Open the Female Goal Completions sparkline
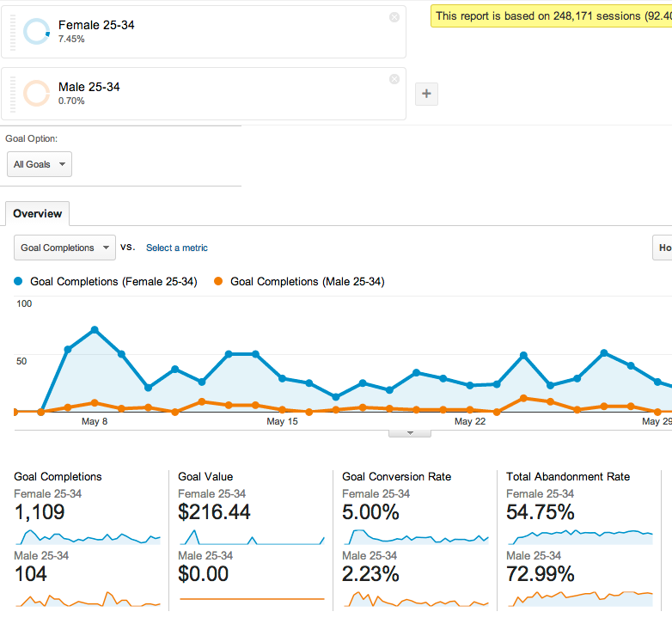The width and height of the screenshot is (672, 624). (x=87, y=537)
